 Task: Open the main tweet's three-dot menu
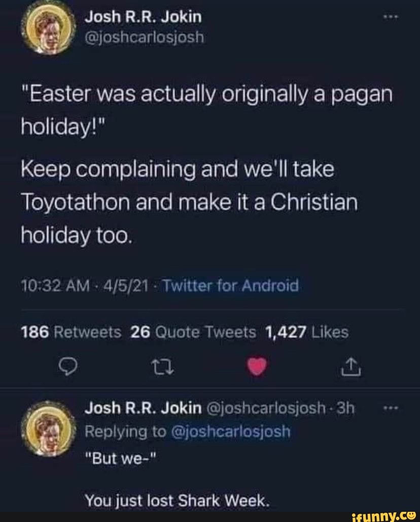pos(391,17)
